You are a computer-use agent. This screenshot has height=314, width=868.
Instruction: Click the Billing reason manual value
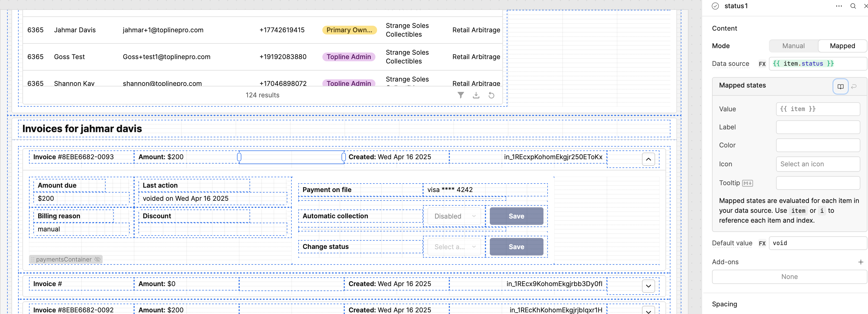coord(49,229)
